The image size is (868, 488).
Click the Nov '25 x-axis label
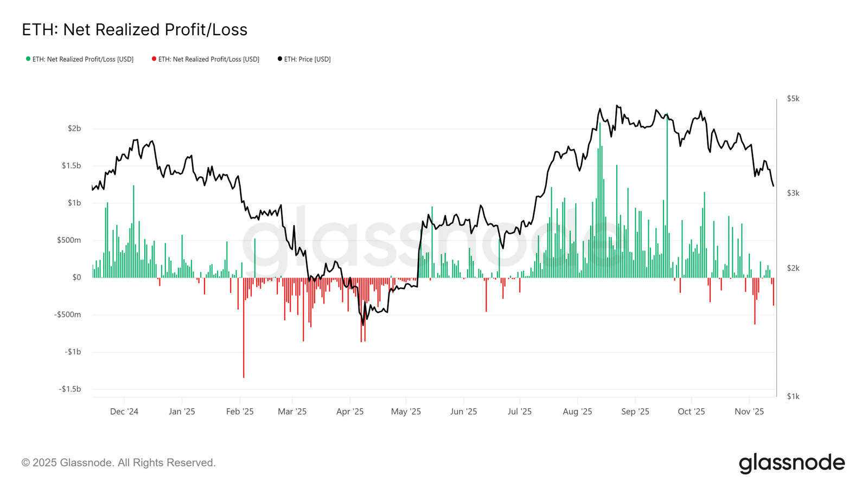(749, 412)
